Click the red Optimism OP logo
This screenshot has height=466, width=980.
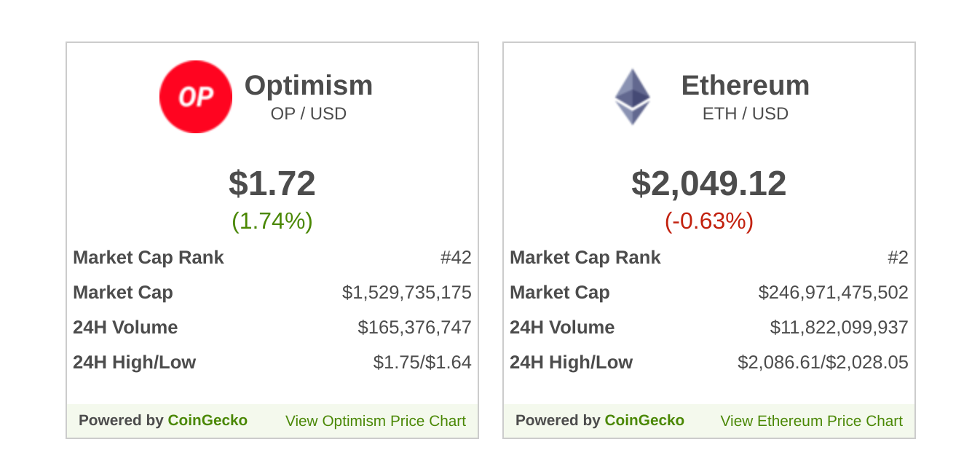click(x=195, y=97)
